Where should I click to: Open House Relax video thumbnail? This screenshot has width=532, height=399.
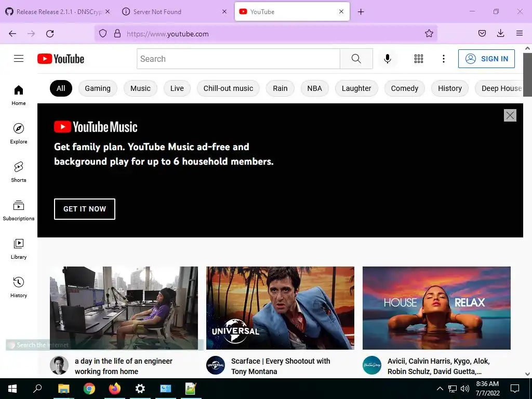click(x=436, y=308)
